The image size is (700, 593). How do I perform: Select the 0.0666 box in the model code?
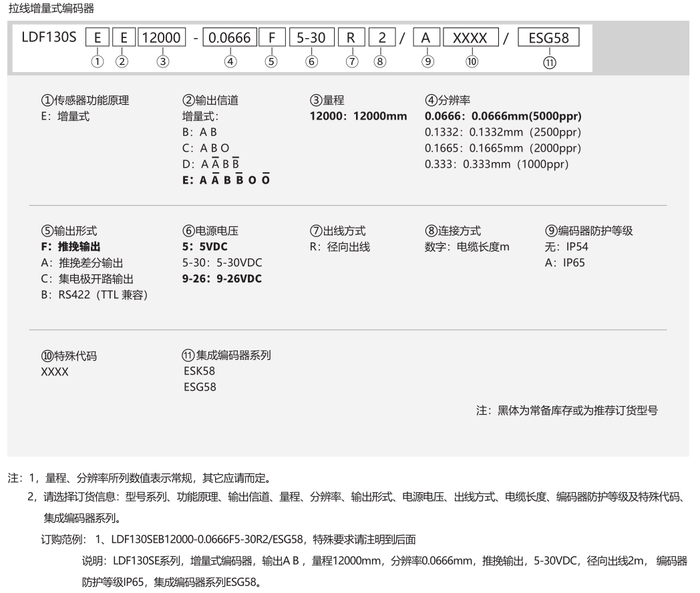[230, 37]
